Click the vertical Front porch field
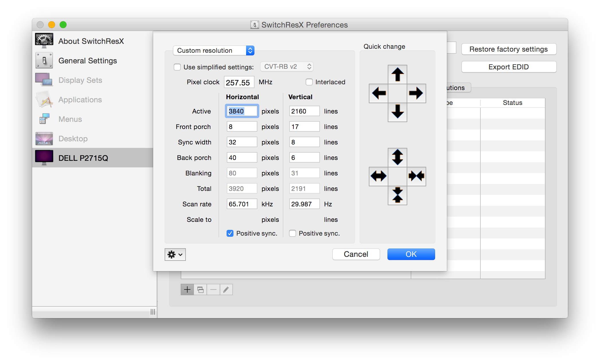The height and width of the screenshot is (364, 600). [304, 127]
